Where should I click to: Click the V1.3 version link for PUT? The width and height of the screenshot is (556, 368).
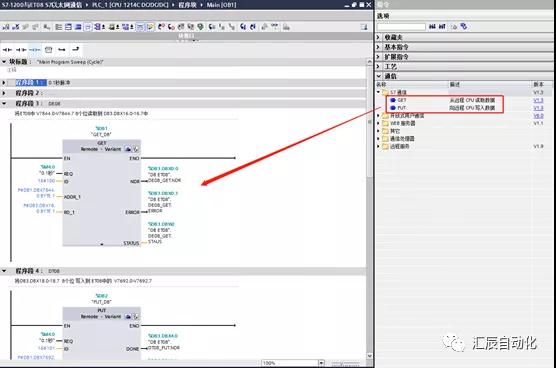click(x=538, y=108)
